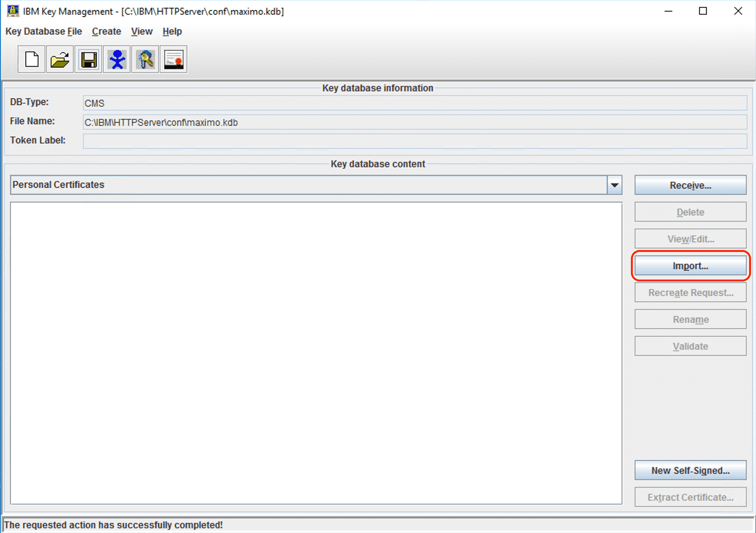Click the greyed-out Extract Certificate... button
Image resolution: width=756 pixels, height=533 pixels.
click(690, 497)
